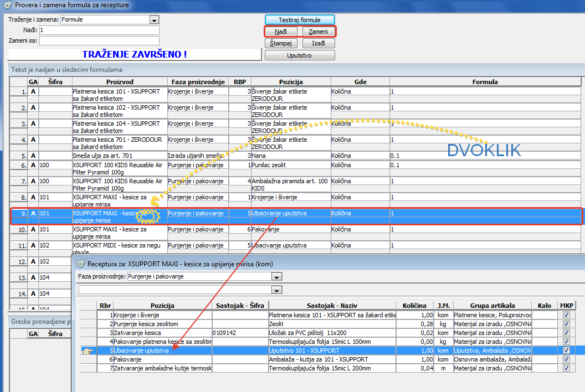Expand the Faza proizvodnje dropdown
585x392 pixels.
277,276
